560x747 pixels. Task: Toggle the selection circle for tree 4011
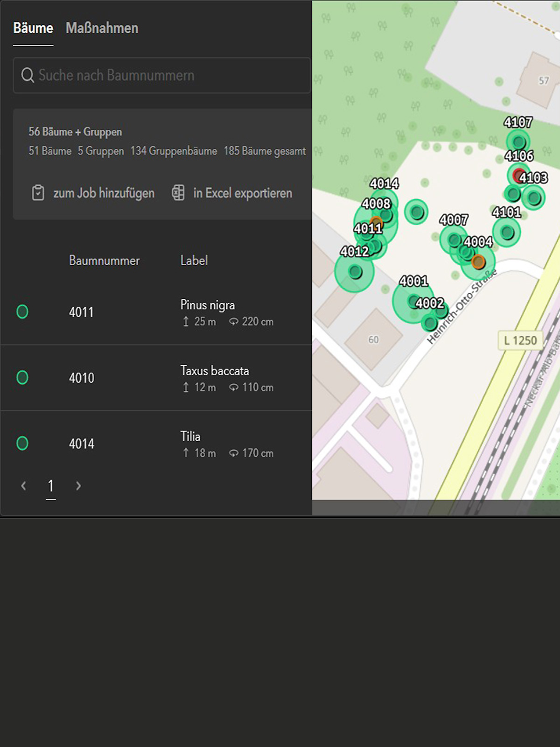coord(22,311)
